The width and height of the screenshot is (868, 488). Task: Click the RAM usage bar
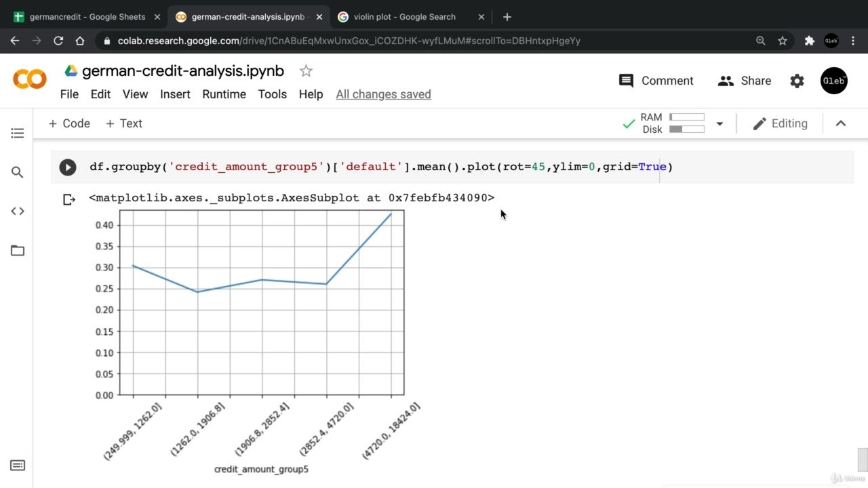[x=687, y=117]
